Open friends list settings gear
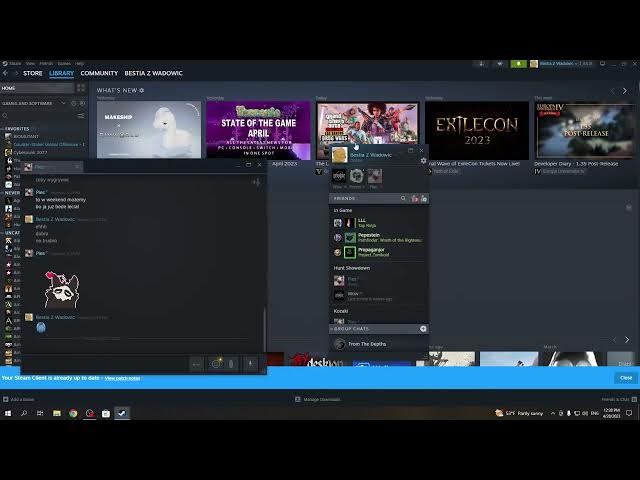The height and width of the screenshot is (480, 640). point(423,161)
